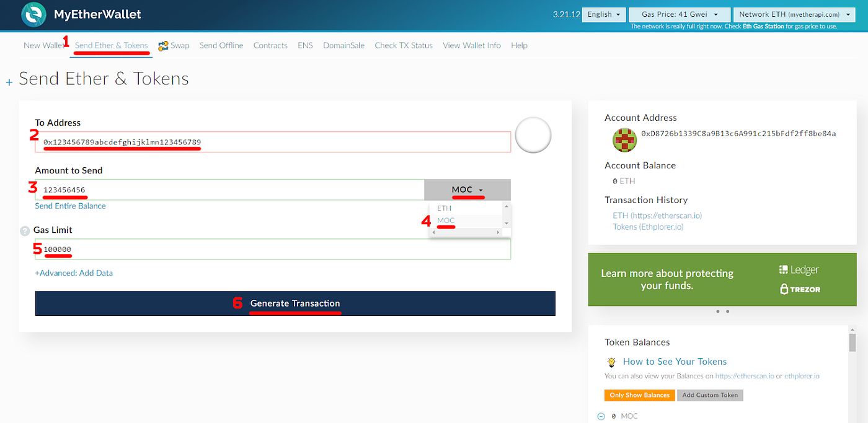Click the Add Custom Token button
This screenshot has height=423, width=868.
point(710,395)
